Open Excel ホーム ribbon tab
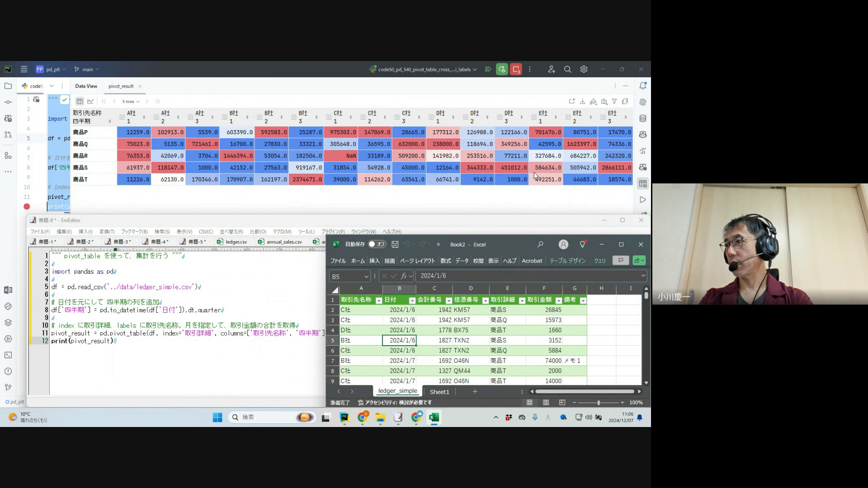Screen dimensions: 868x488 click(x=358, y=261)
